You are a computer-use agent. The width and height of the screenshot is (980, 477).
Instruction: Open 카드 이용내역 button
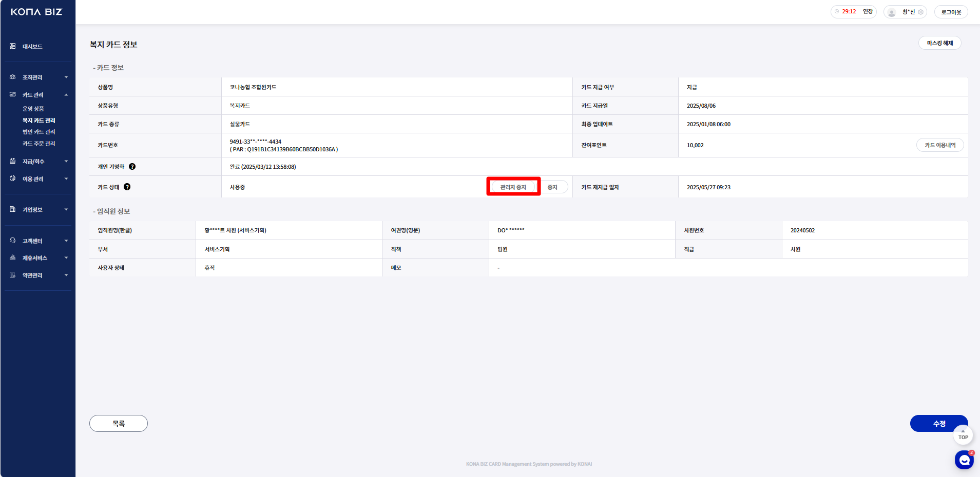click(x=940, y=145)
